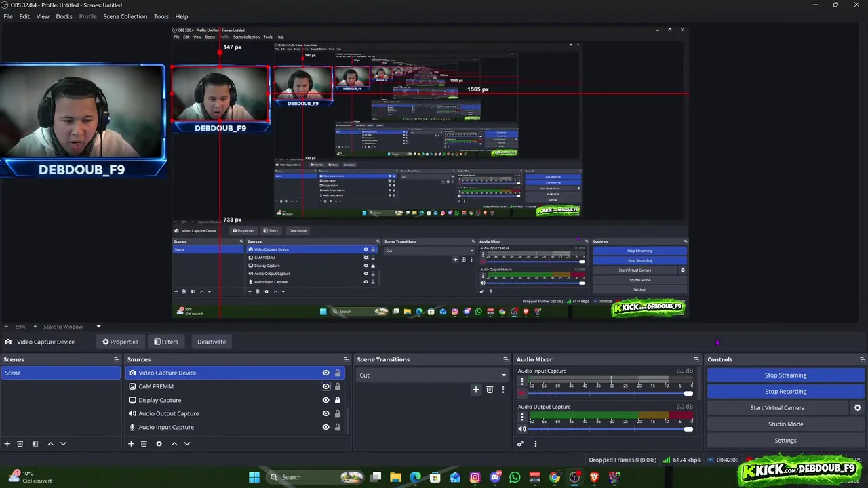Float the Scene Transitions dock panel
The height and width of the screenshot is (488, 868).
click(506, 359)
